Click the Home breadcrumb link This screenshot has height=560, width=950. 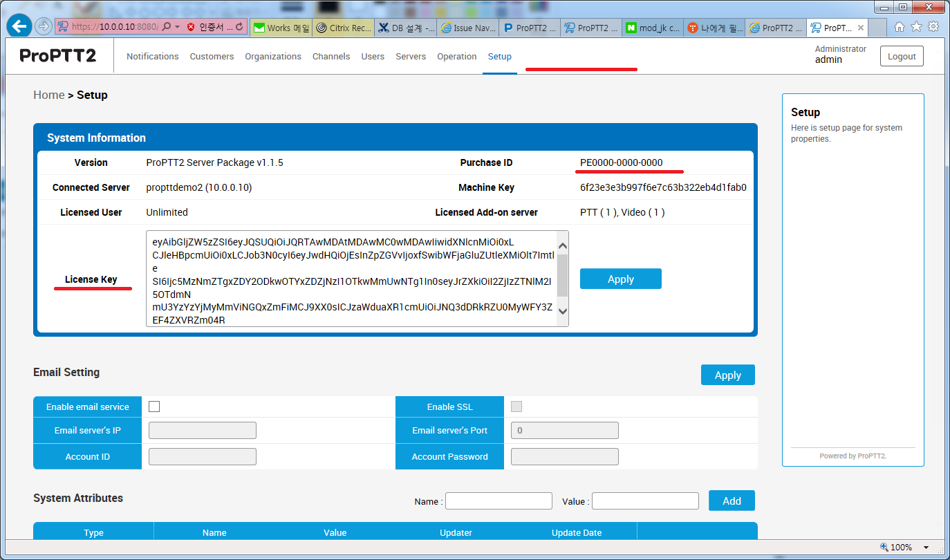point(48,95)
